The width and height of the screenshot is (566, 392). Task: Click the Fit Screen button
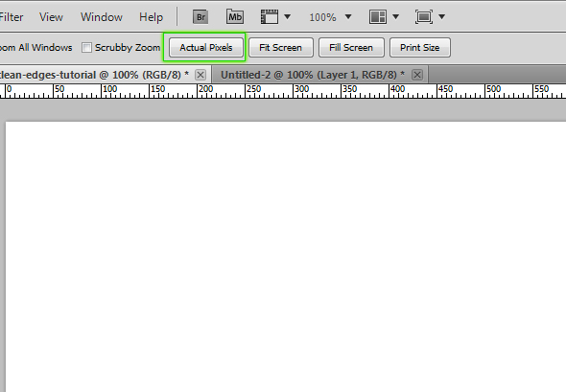(280, 47)
